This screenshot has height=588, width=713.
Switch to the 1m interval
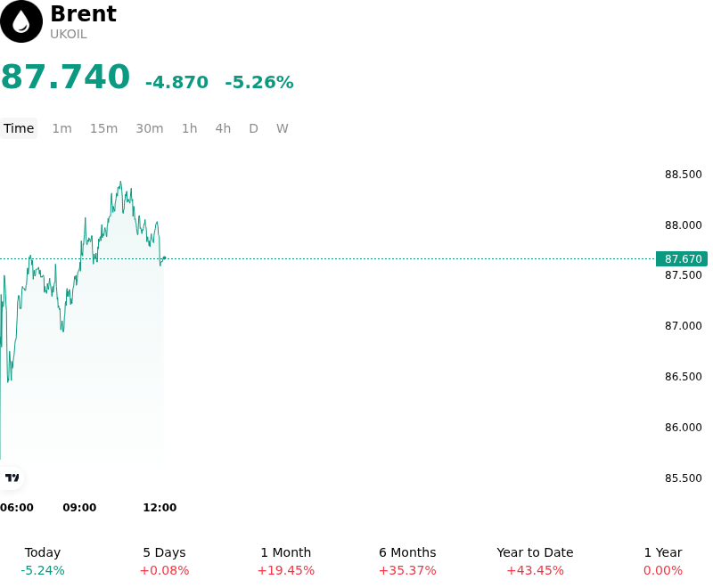pyautogui.click(x=61, y=128)
